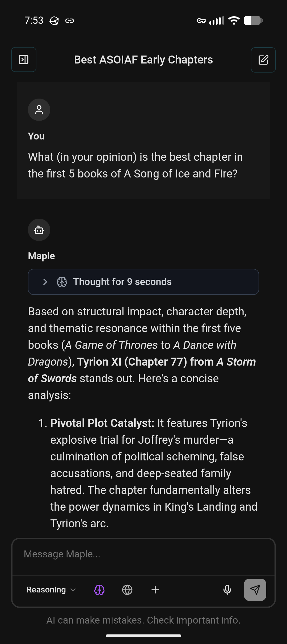Tap the user avatar icon
The height and width of the screenshot is (644, 287).
[39, 110]
